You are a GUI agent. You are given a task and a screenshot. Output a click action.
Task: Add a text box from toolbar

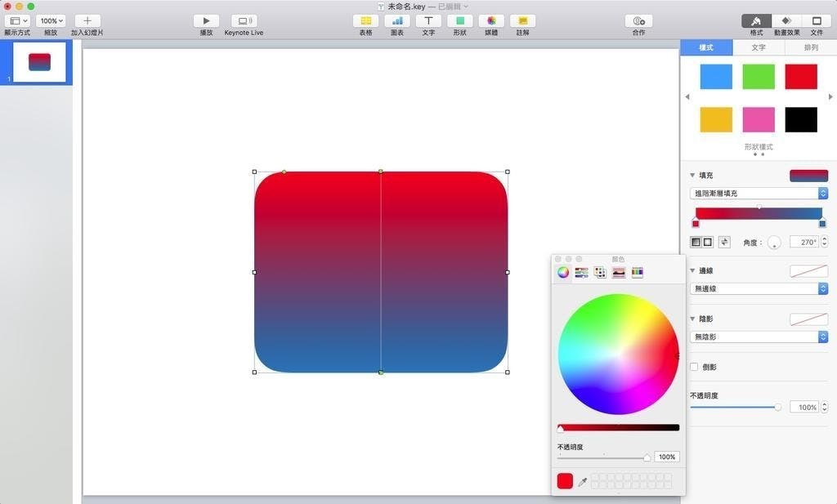[x=428, y=20]
